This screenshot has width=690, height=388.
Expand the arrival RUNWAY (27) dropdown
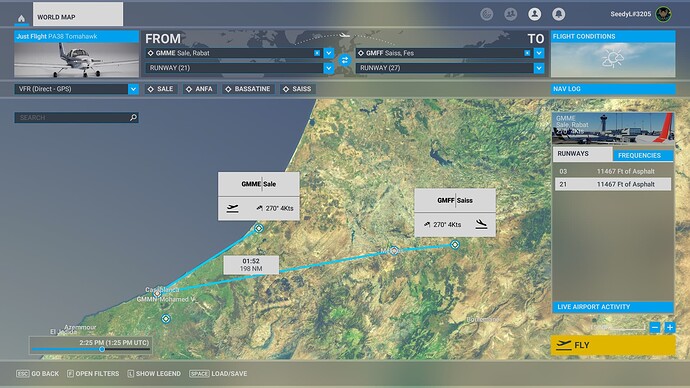(539, 68)
